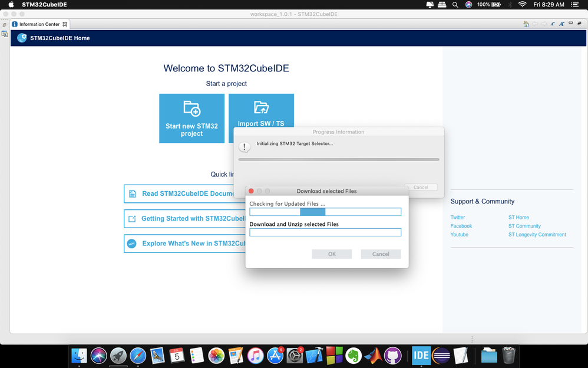Click Cancel in Download selected Files dialog
Screen dimensions: 588x368
pos(381,254)
